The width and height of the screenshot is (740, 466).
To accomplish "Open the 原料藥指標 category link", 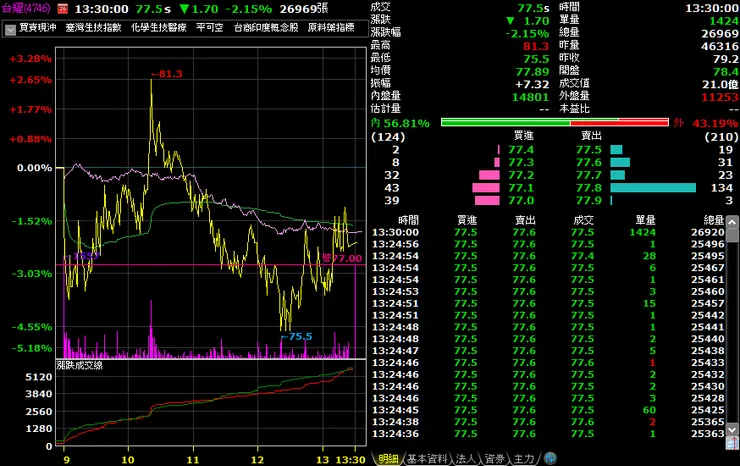I will (331, 28).
